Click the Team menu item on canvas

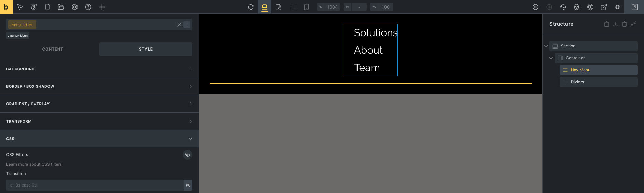(367, 68)
